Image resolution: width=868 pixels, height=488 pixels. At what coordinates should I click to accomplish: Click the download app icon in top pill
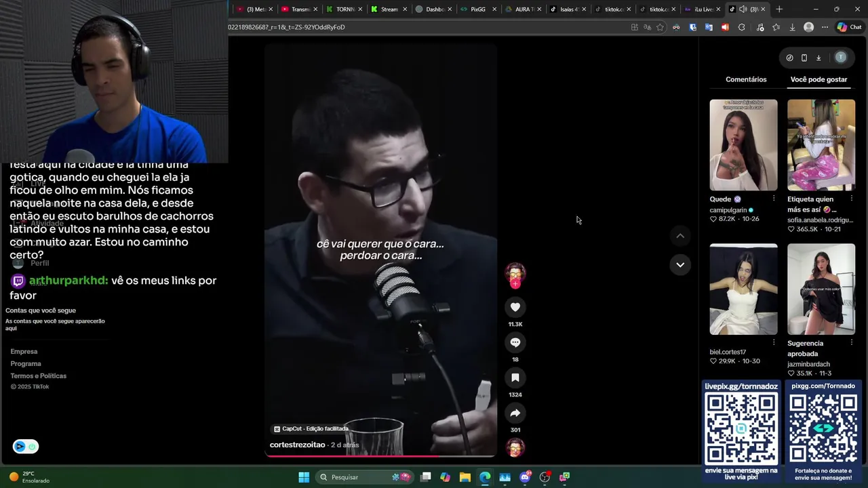[x=818, y=58]
